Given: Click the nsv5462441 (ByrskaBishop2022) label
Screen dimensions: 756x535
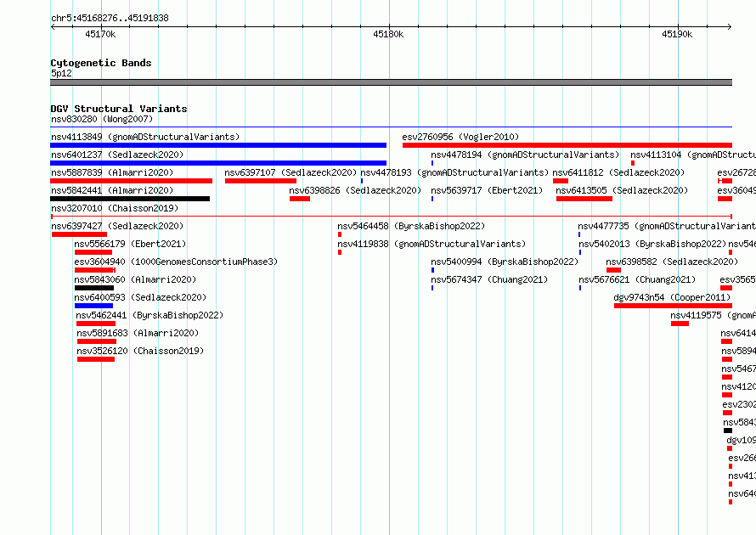Looking at the screenshot, I should [x=150, y=315].
